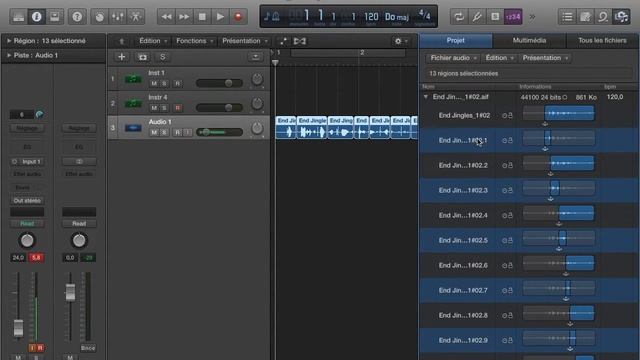Click the add track plus button
Screen dimensions: 640x360
coord(121,57)
